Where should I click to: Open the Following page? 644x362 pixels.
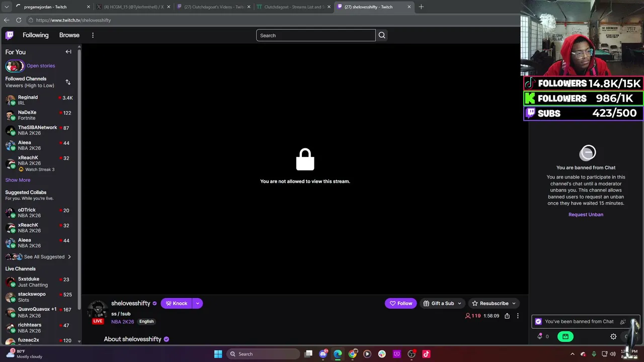pos(36,35)
